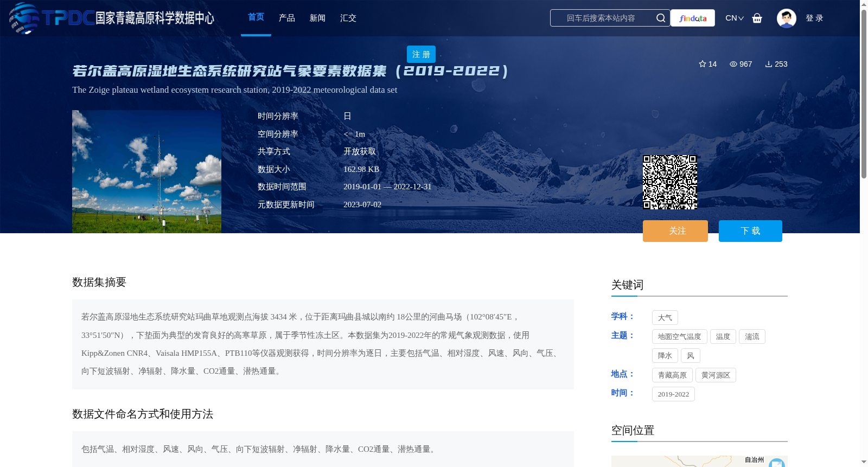
Task: Click the download count icon
Action: (x=769, y=64)
